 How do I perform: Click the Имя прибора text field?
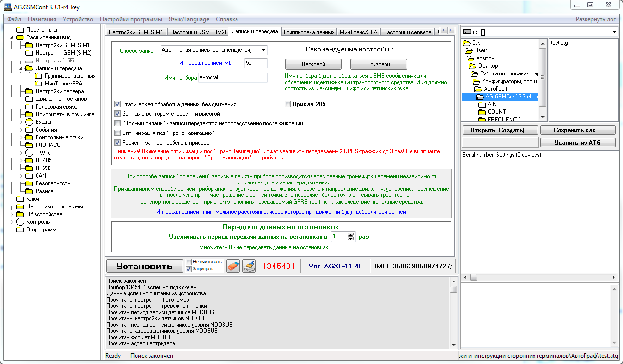tap(233, 78)
